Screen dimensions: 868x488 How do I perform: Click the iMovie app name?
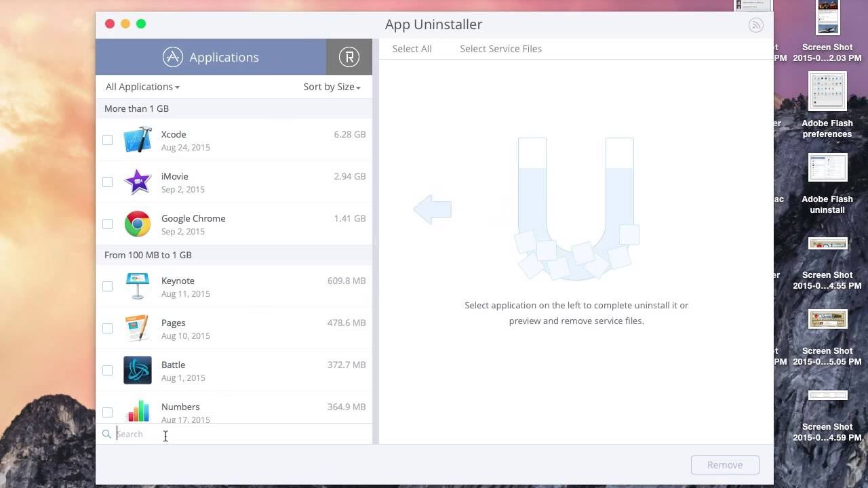(x=174, y=176)
